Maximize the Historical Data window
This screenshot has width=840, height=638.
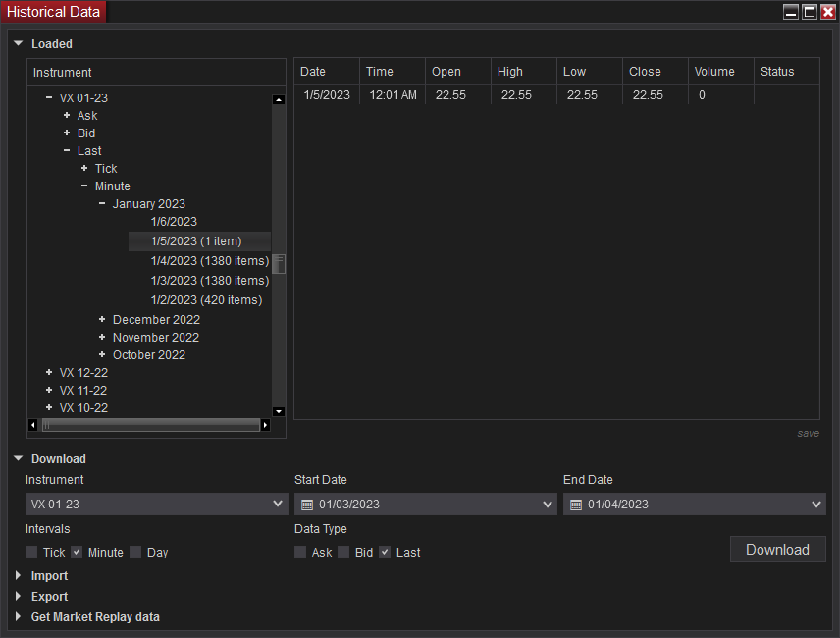810,12
